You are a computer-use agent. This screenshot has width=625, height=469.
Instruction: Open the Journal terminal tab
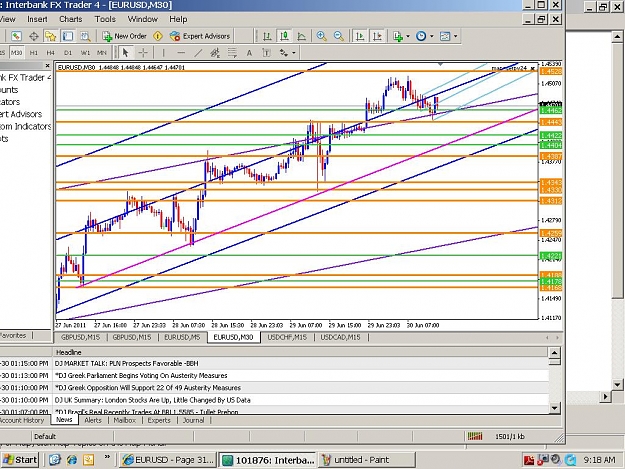point(193,420)
